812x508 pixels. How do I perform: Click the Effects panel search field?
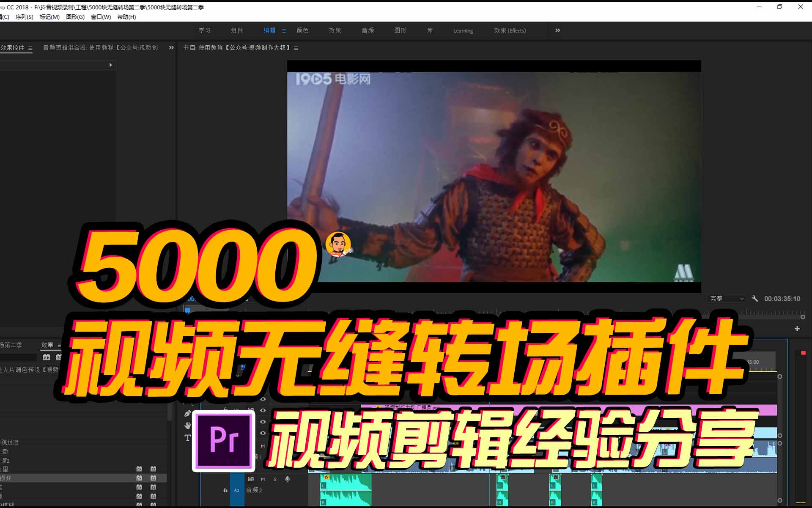[19, 358]
